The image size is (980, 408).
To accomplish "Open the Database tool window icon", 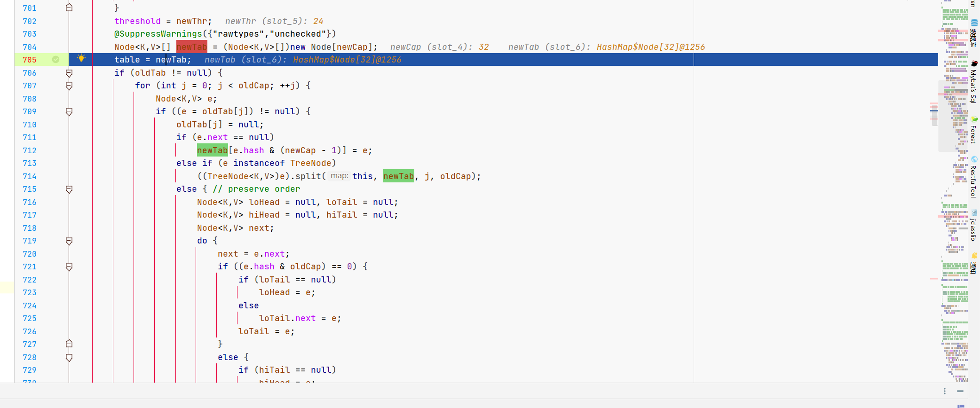I will click(x=974, y=23).
